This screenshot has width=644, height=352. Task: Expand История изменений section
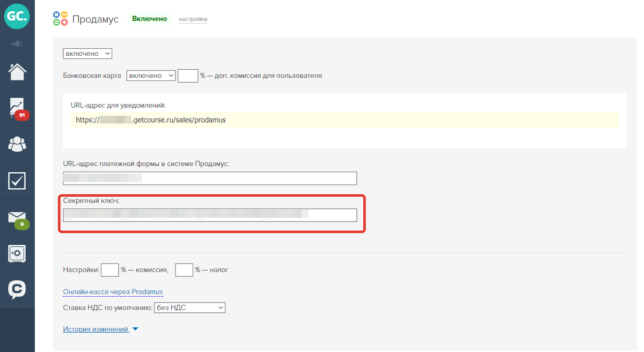(x=100, y=329)
